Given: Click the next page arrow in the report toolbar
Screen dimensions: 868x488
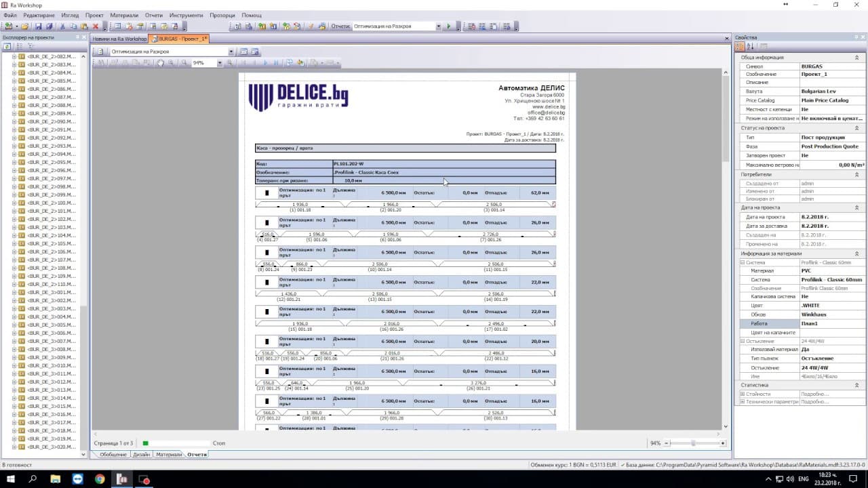Looking at the screenshot, I should (x=266, y=63).
